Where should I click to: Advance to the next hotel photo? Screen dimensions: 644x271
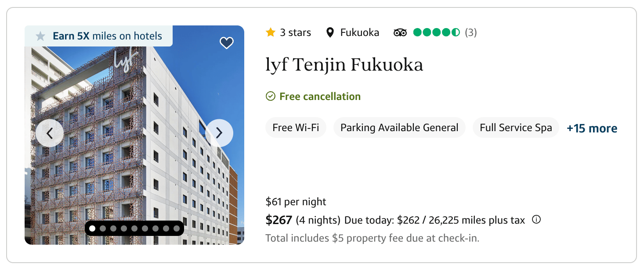click(219, 133)
